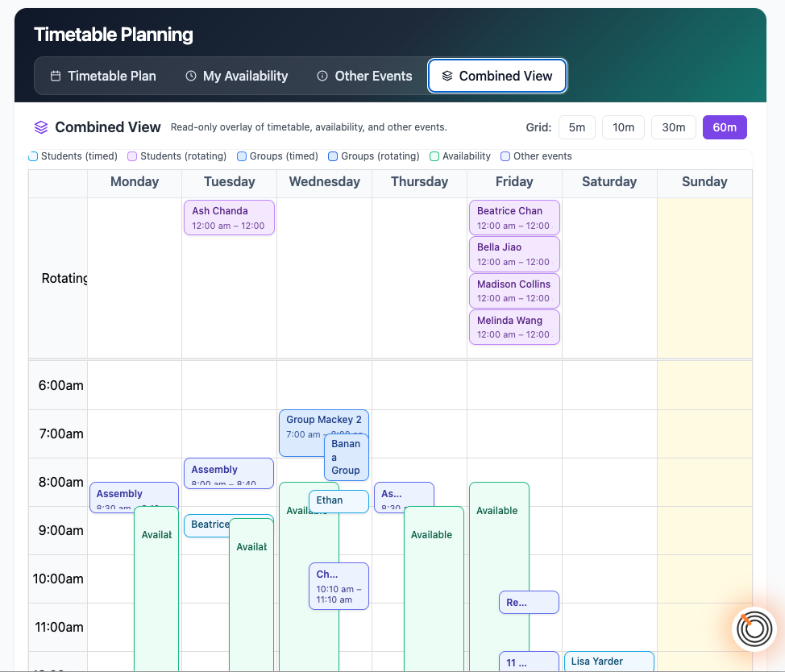Image resolution: width=785 pixels, height=672 pixels.
Task: Select the Ch... event at 10:10 am
Action: pos(339,587)
